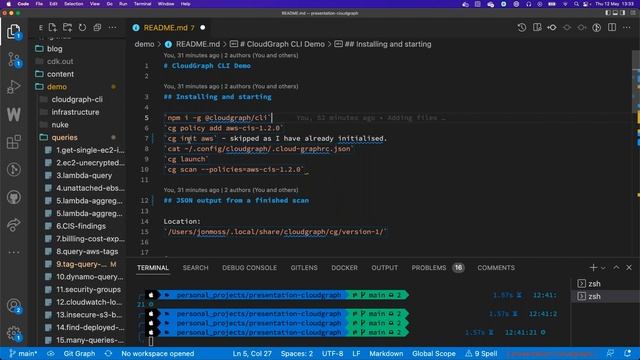640x360 pixels.
Task: Refresh the explorer tree
Action: (82, 27)
